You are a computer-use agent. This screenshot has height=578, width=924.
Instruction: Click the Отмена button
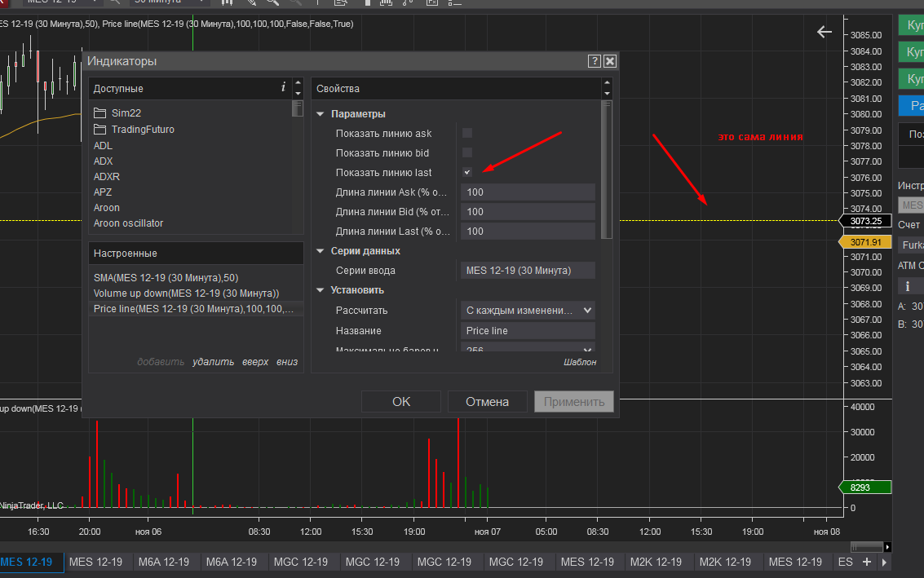click(x=487, y=401)
